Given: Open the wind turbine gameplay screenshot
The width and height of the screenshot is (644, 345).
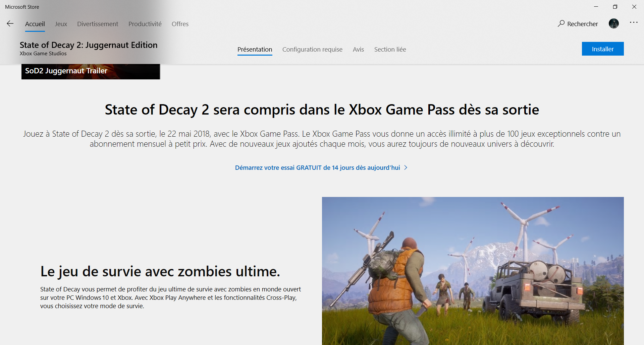Looking at the screenshot, I should pos(473,271).
